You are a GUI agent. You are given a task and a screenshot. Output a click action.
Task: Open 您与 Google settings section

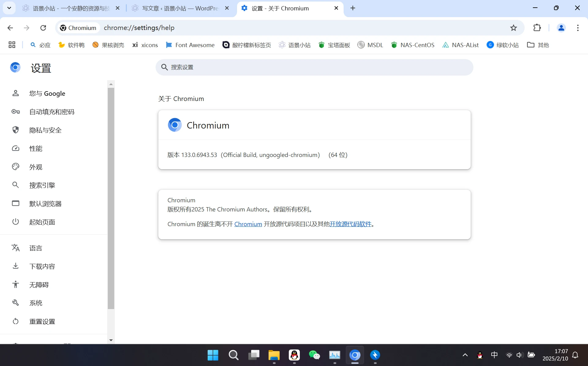click(54, 94)
